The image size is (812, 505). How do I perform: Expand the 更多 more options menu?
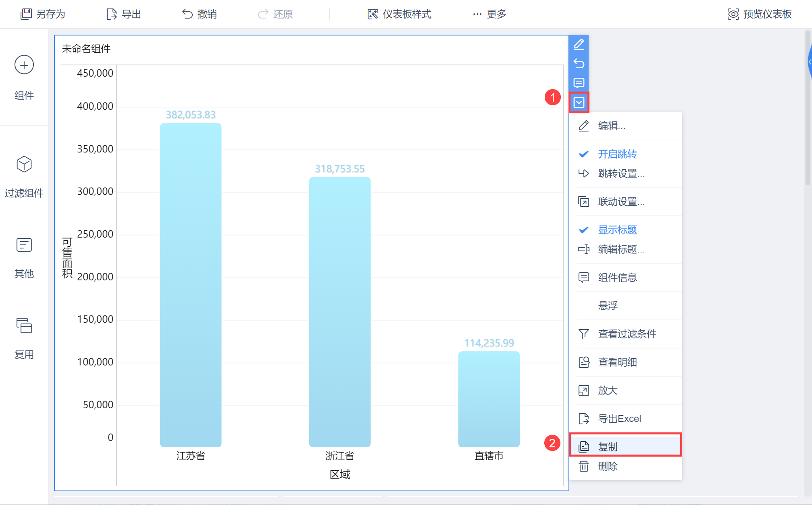pos(489,14)
